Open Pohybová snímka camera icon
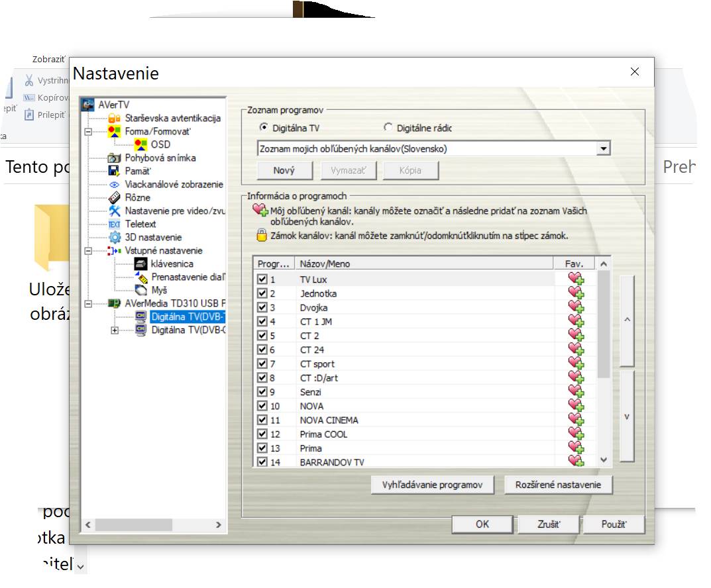The width and height of the screenshot is (711, 588). pos(114,158)
